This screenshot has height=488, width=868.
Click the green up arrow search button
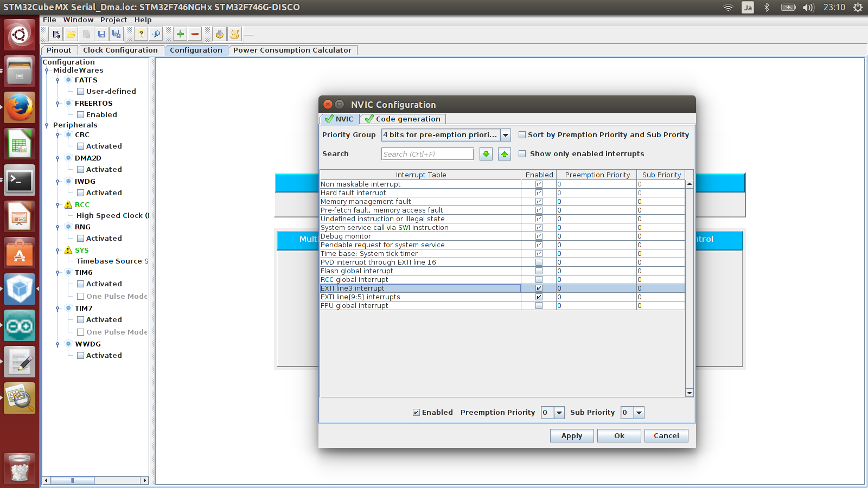505,154
